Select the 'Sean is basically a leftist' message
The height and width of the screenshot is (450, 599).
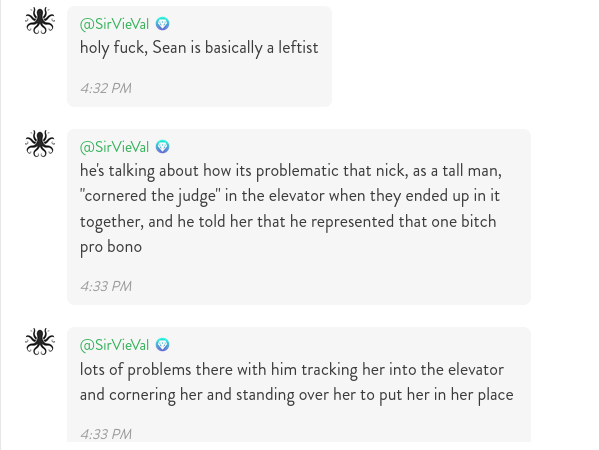coord(199,48)
